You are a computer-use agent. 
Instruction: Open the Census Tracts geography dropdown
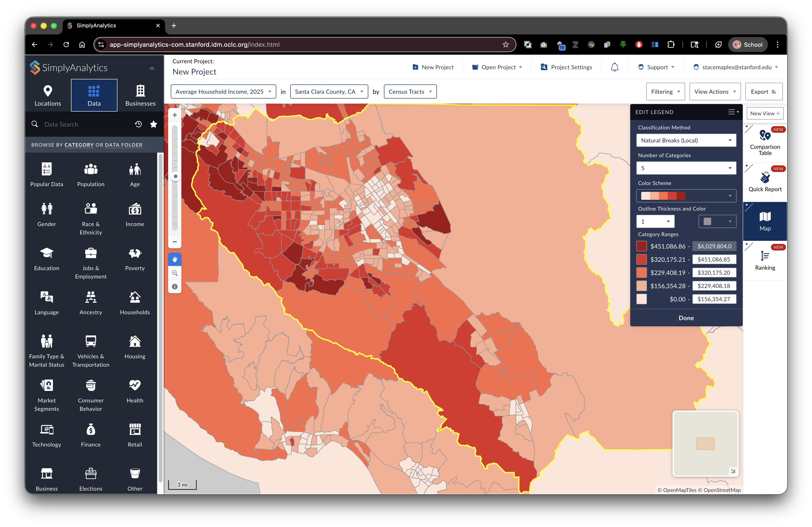[410, 92]
